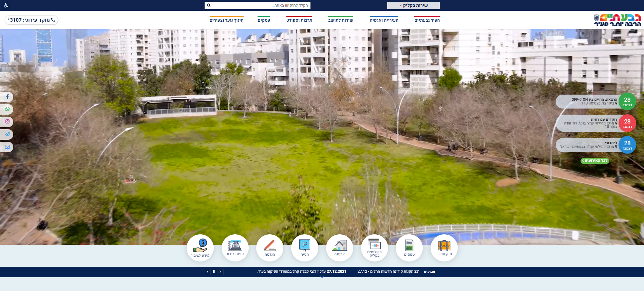Open the Facebook social link
Image resolution: width=644 pixels, height=291 pixels.
coord(7,97)
